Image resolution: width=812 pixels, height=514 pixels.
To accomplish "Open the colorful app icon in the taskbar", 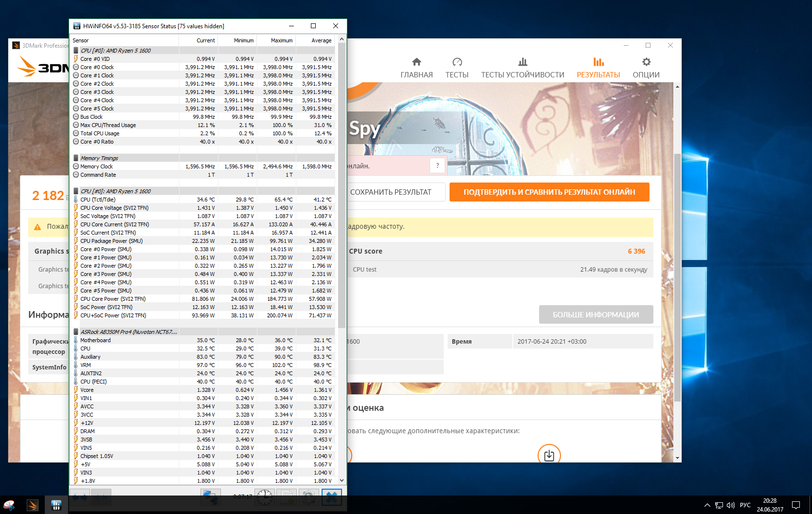I will [x=9, y=505].
